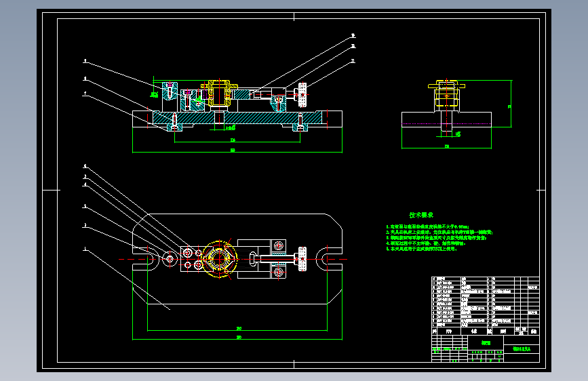
Task: Select the fifth numbered technical requirement line
Action: pos(421,249)
